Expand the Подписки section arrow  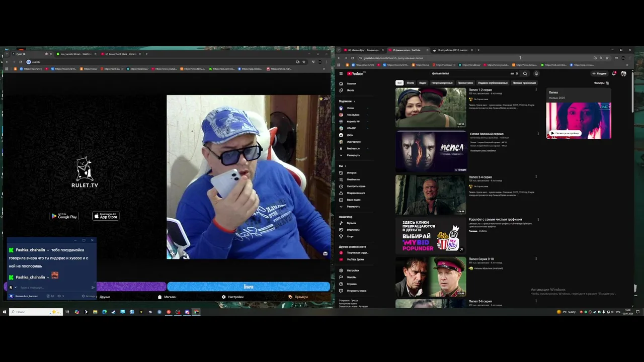point(354,101)
